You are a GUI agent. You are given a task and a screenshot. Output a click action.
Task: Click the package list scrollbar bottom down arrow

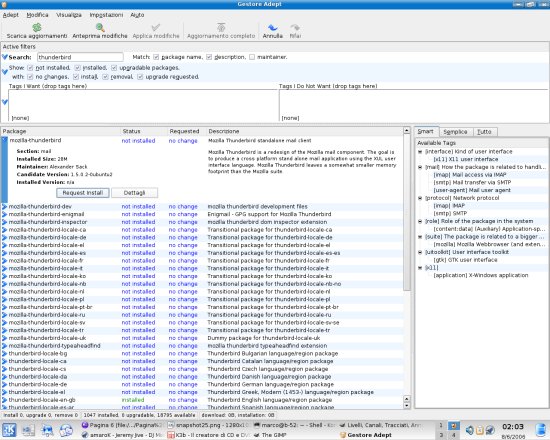pos(407,406)
